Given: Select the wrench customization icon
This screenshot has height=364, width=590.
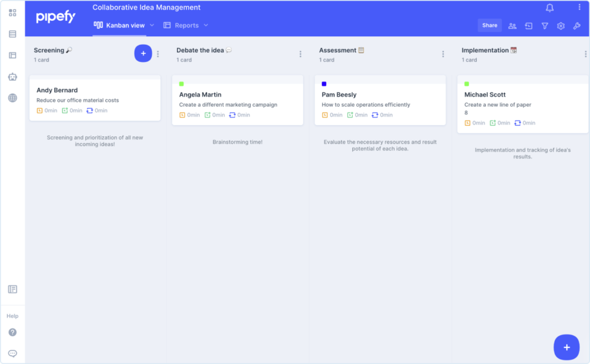Looking at the screenshot, I should 576,25.
